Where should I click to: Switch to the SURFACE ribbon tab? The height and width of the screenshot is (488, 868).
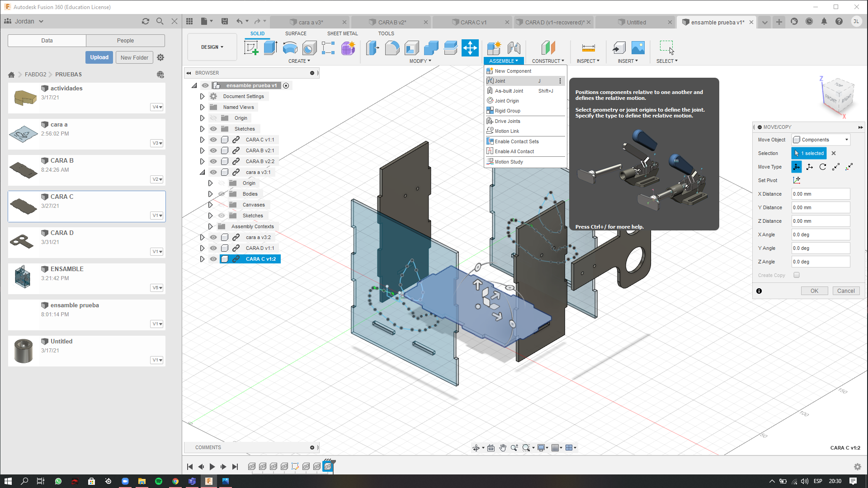click(296, 33)
